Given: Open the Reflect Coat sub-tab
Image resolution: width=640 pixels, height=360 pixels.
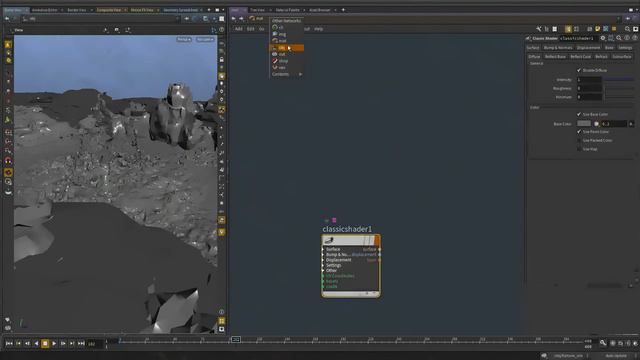Looking at the screenshot, I should (x=580, y=57).
